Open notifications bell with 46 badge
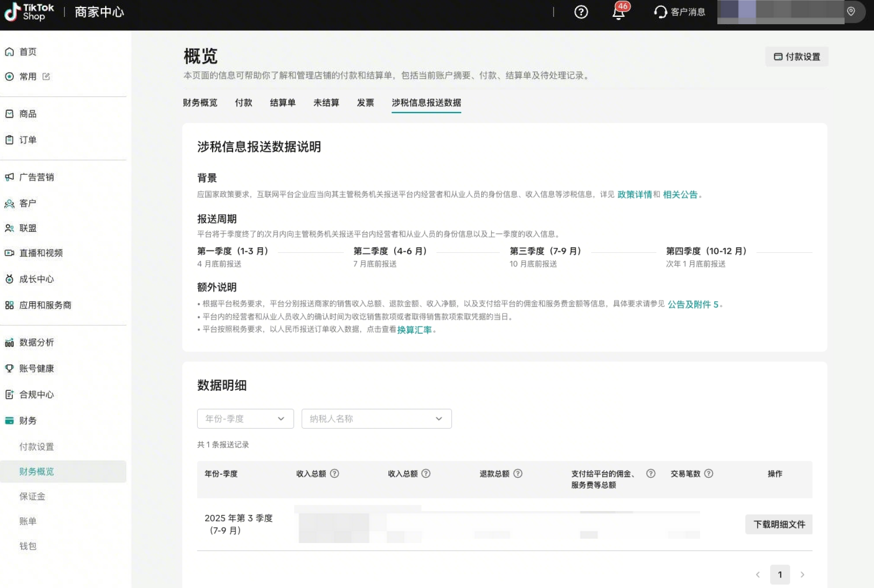 (x=619, y=13)
